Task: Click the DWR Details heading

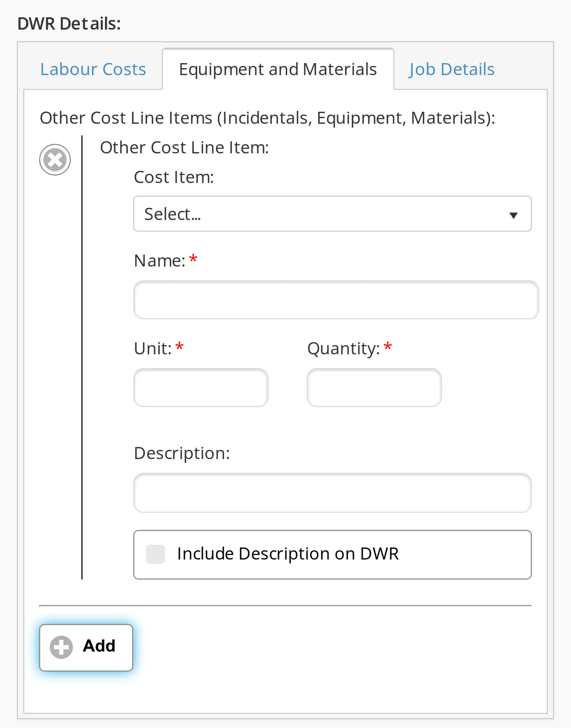Action: 69,24
